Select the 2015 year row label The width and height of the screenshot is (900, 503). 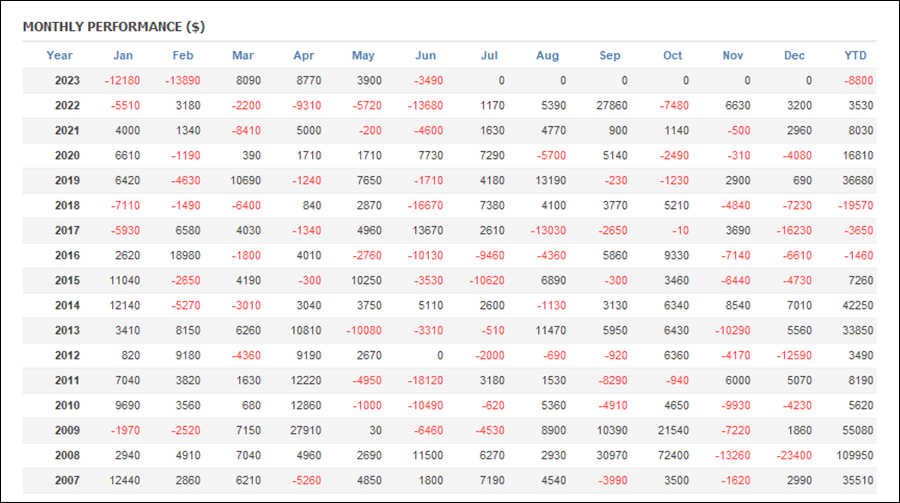click(67, 280)
